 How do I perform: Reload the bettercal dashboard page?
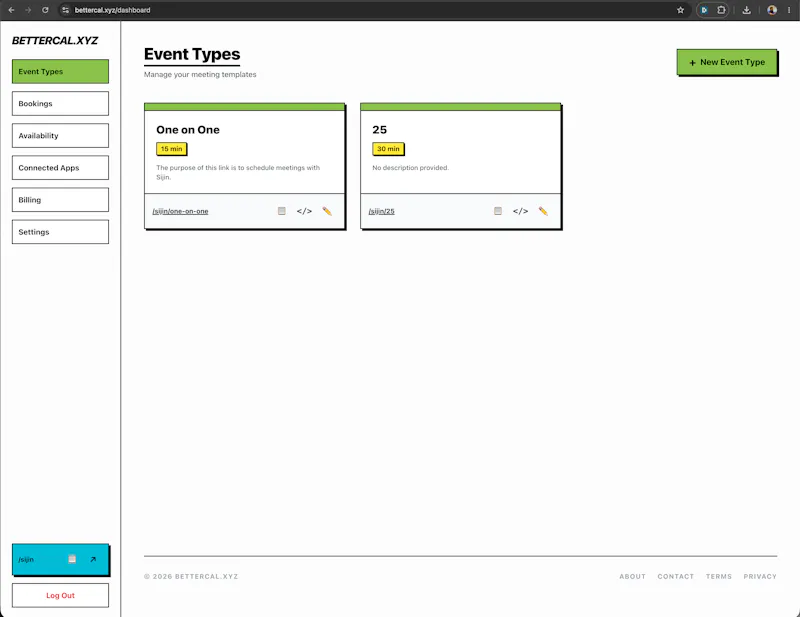(x=45, y=10)
